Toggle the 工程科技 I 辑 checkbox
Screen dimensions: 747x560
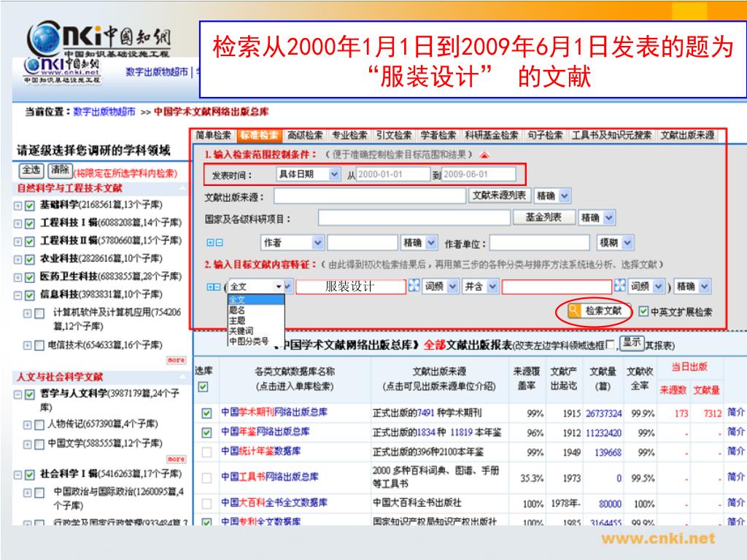30,223
